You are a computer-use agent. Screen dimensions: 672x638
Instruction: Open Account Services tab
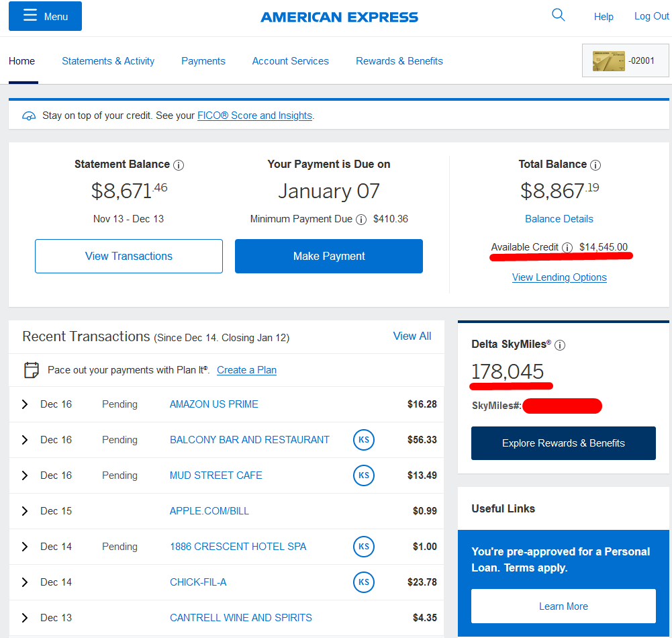point(290,61)
